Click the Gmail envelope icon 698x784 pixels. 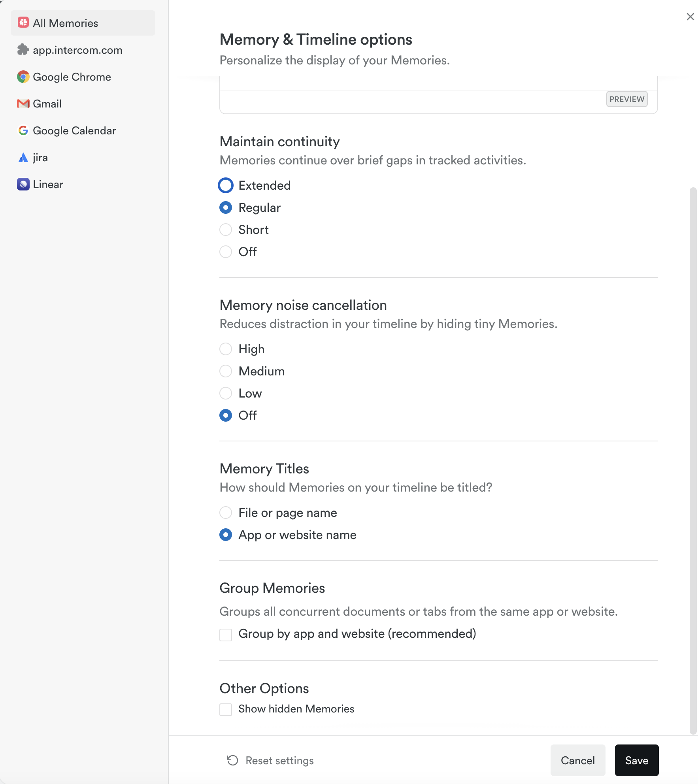click(23, 104)
